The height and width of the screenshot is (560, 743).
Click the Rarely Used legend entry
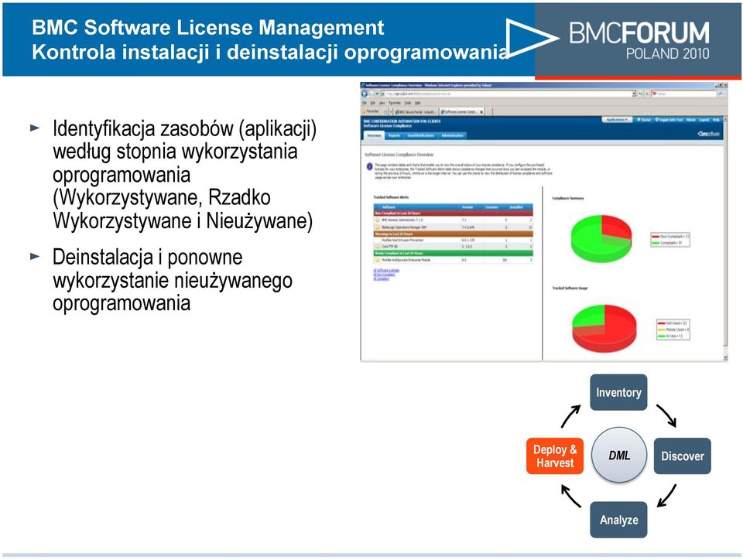pyautogui.click(x=673, y=330)
